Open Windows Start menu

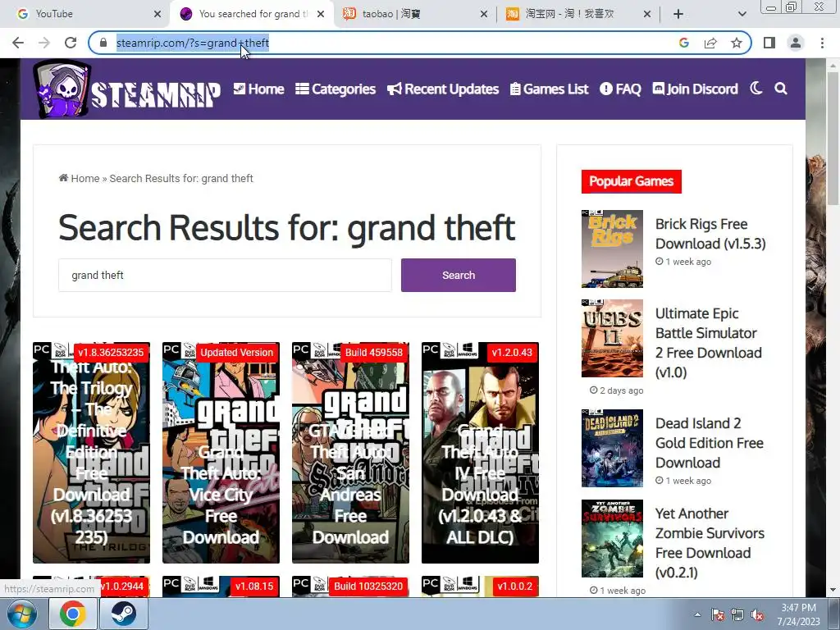[x=22, y=614]
